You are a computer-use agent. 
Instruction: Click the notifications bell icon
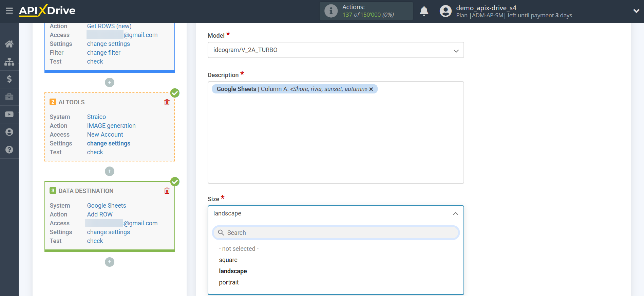pyautogui.click(x=424, y=11)
